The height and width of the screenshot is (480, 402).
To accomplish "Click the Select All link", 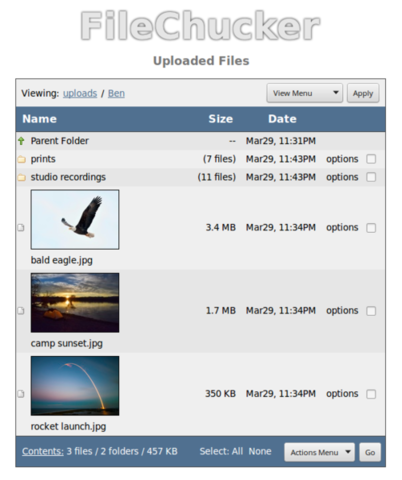I will 237,451.
